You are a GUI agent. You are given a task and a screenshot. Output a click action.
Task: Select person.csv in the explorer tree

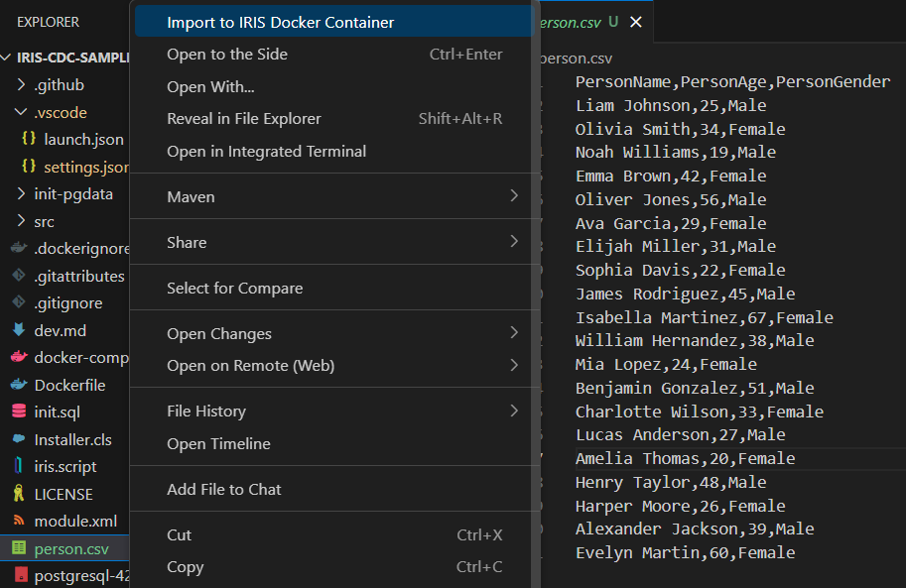point(71,548)
